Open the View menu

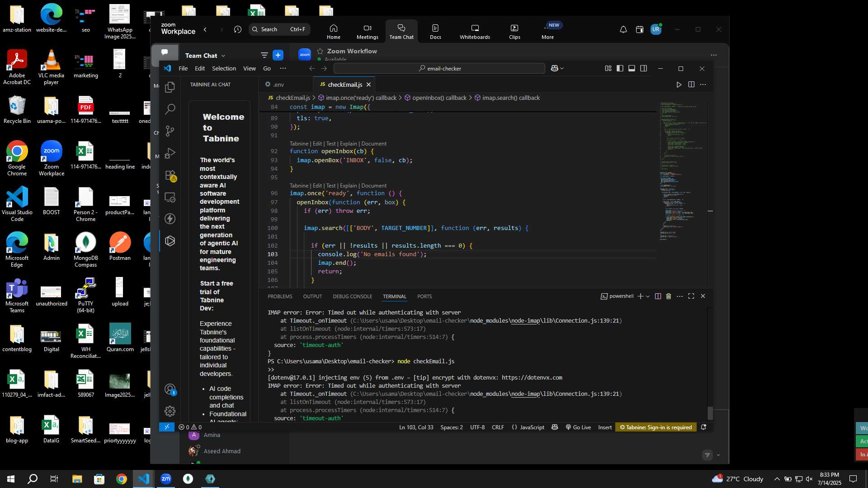coord(250,68)
